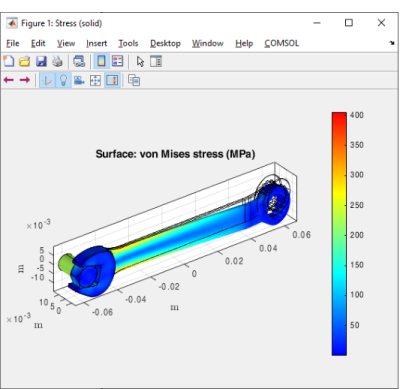Toggle the scene light bulb button

pyautogui.click(x=63, y=80)
